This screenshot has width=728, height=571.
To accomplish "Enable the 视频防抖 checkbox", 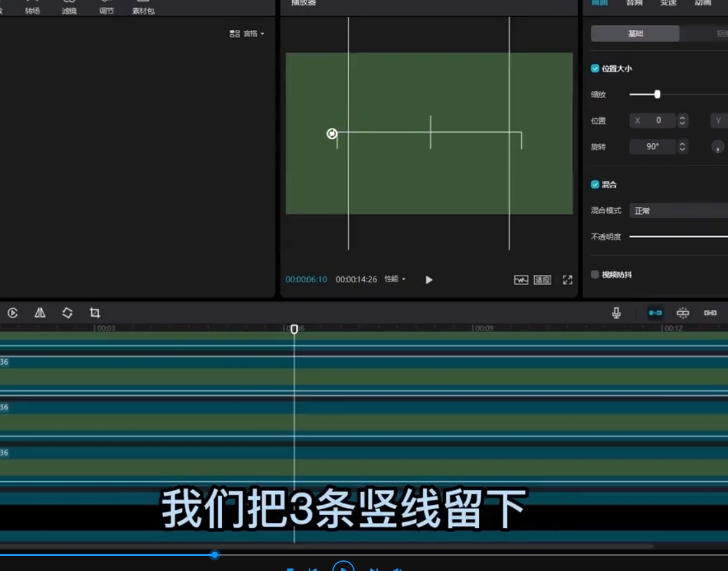I will click(x=595, y=274).
